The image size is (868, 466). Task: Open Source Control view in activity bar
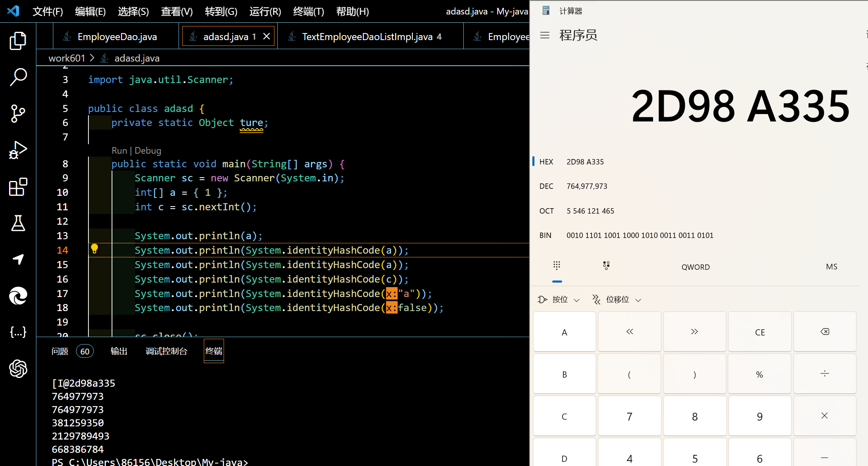18,114
